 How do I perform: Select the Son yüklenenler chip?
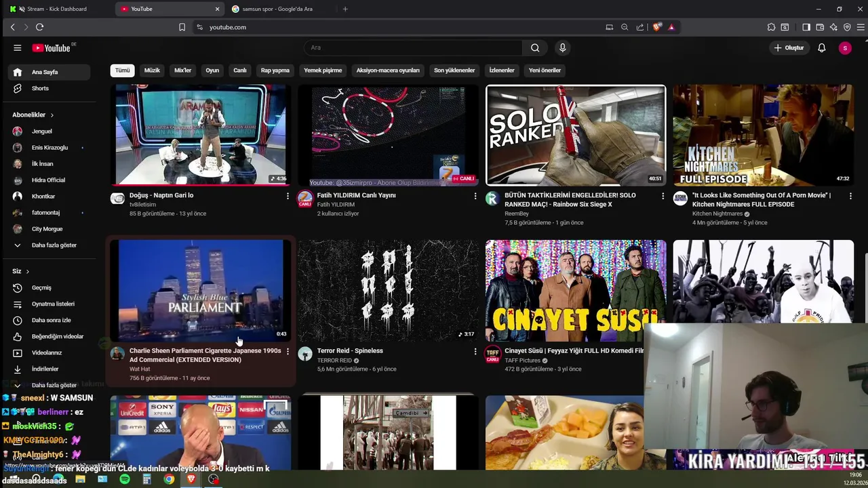coord(454,70)
